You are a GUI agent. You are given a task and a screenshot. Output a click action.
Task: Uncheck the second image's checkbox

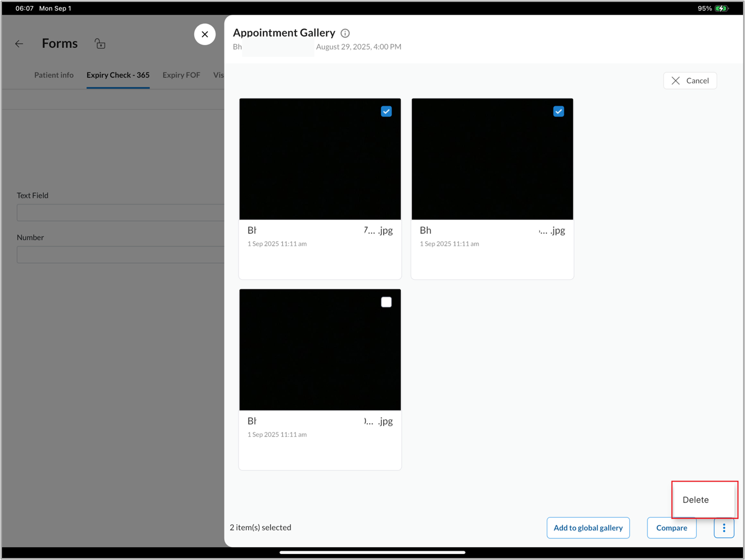[x=558, y=112]
